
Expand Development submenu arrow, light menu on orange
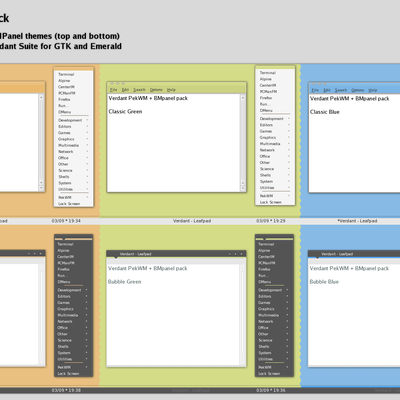(x=87, y=120)
